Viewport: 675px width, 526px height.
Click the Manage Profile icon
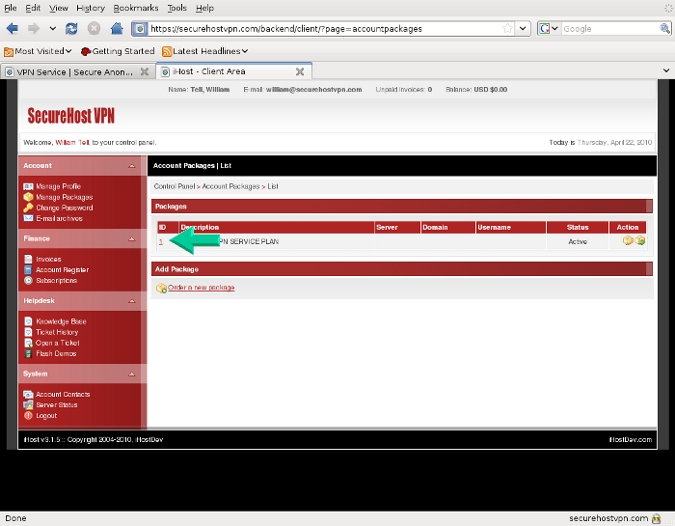pos(28,186)
